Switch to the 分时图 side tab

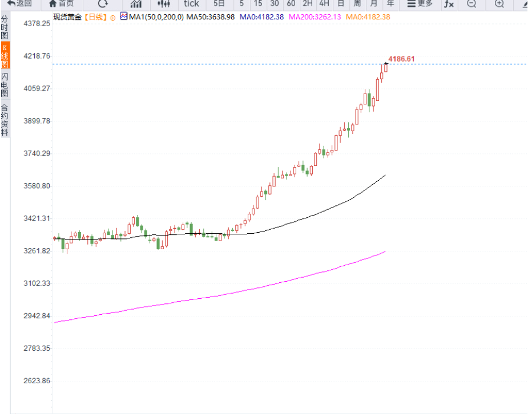pos(5,27)
